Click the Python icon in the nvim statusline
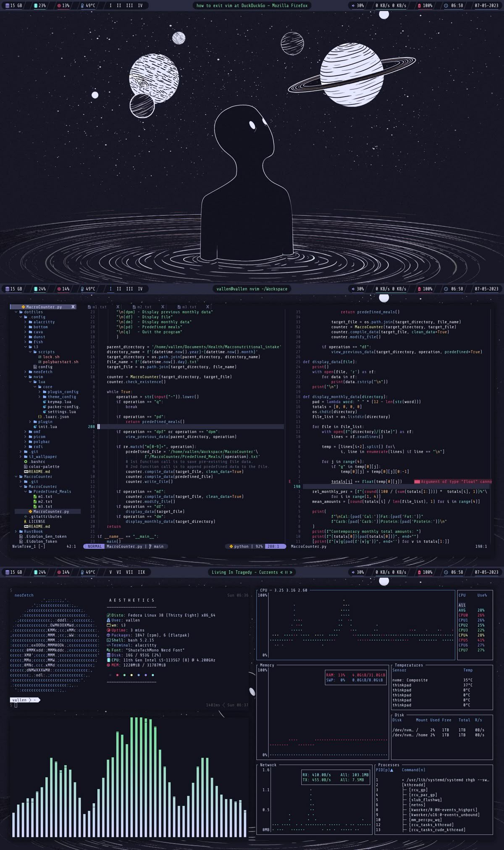 pyautogui.click(x=231, y=546)
